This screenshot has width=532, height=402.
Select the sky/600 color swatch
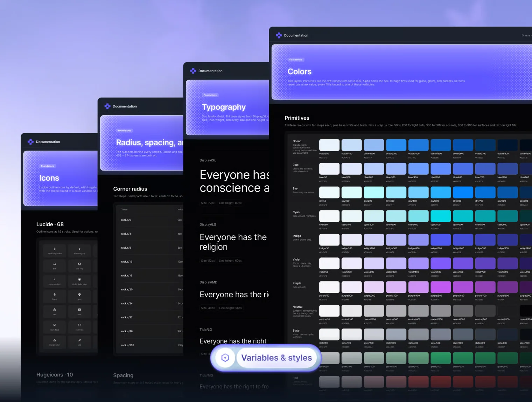[x=463, y=192]
